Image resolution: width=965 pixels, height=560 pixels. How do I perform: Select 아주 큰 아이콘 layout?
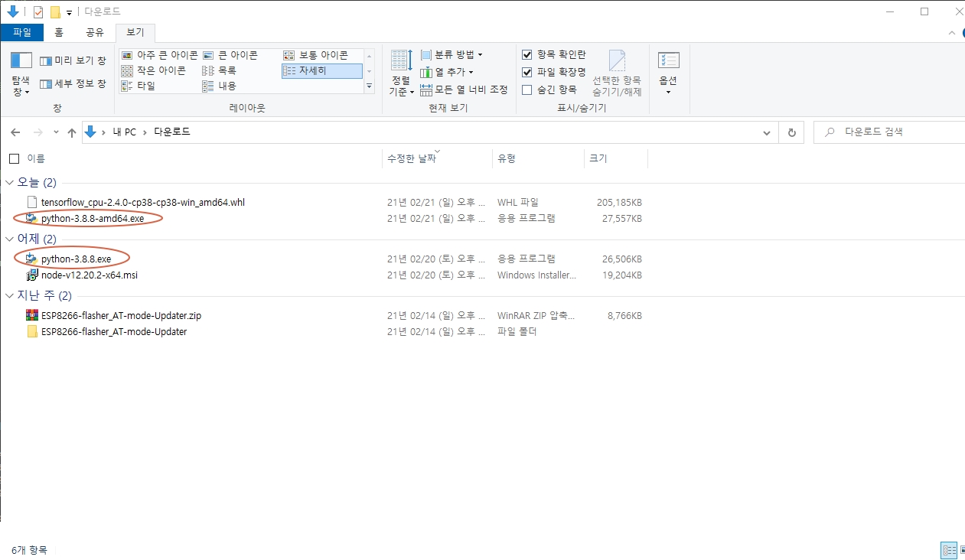click(160, 55)
